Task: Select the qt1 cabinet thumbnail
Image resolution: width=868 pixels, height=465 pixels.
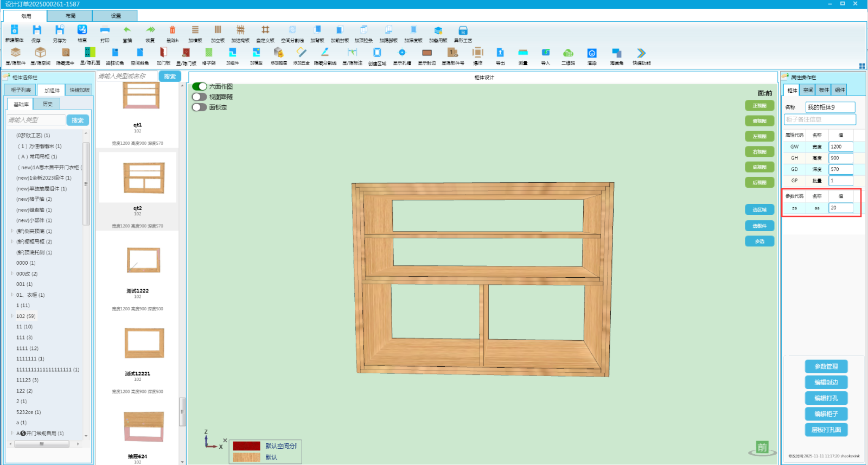Action: coord(141,97)
